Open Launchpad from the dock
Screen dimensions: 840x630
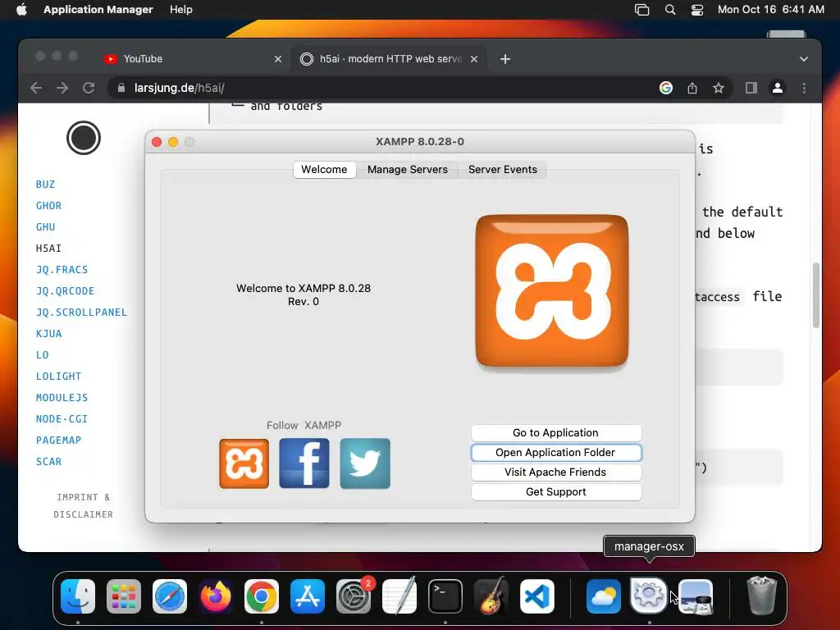tap(124, 596)
